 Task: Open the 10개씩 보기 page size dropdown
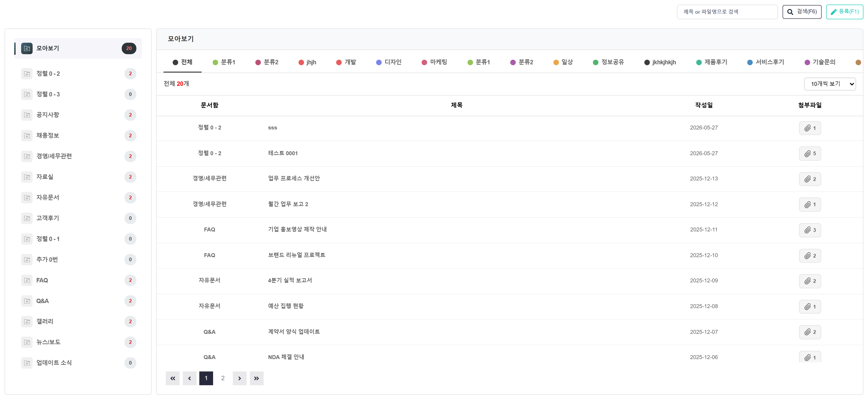pyautogui.click(x=830, y=84)
